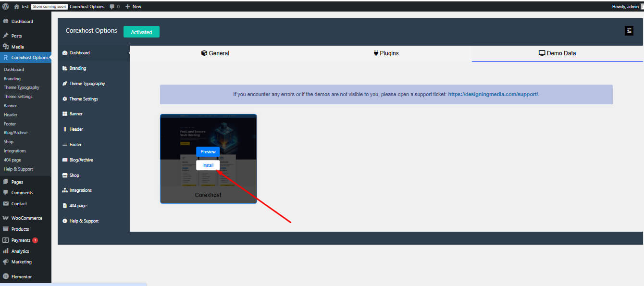Open Integrations in WP sidebar submenu
Screen dimensions: 644x286
pos(15,151)
